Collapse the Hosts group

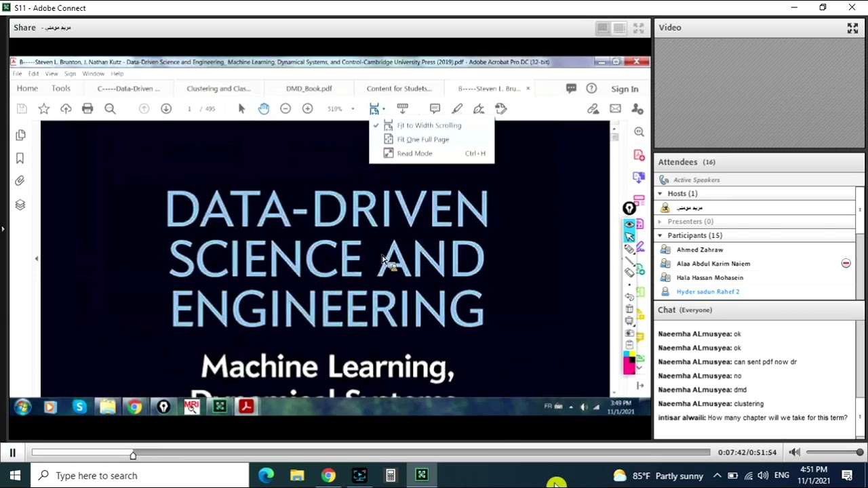660,194
